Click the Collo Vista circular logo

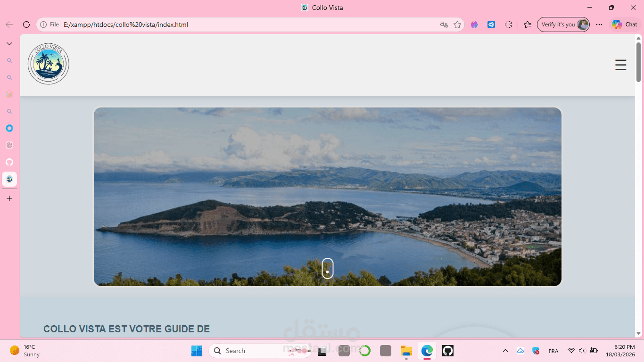[48, 64]
